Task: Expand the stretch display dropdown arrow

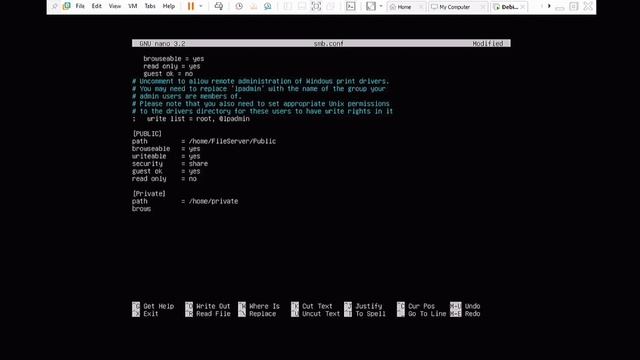Action: point(381,6)
